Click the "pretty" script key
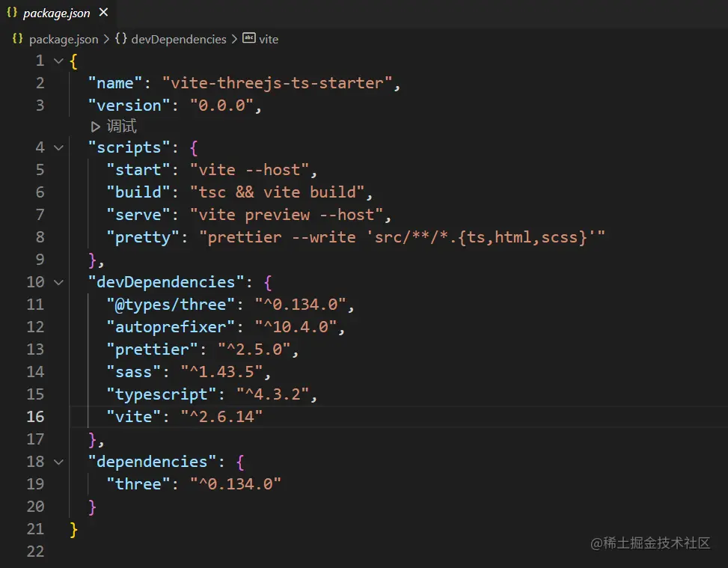 [x=143, y=237]
